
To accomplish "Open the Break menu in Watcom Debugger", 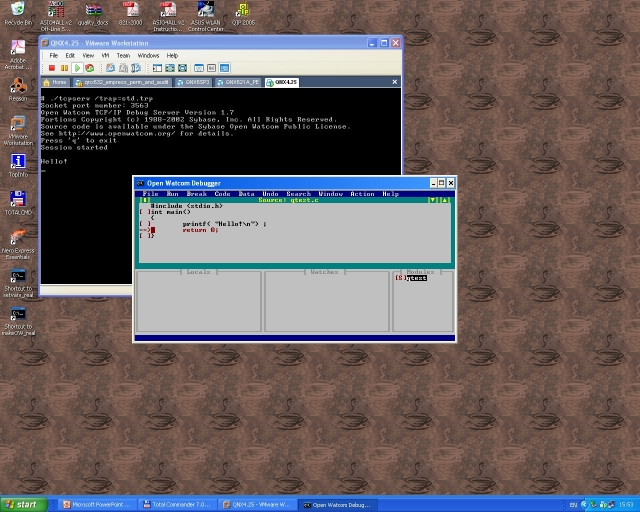I will [197, 194].
